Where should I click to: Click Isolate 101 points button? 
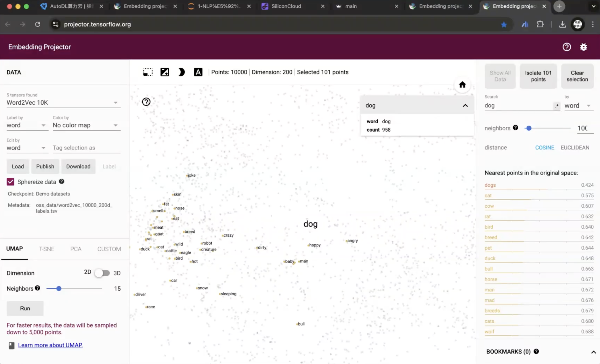tap(538, 76)
